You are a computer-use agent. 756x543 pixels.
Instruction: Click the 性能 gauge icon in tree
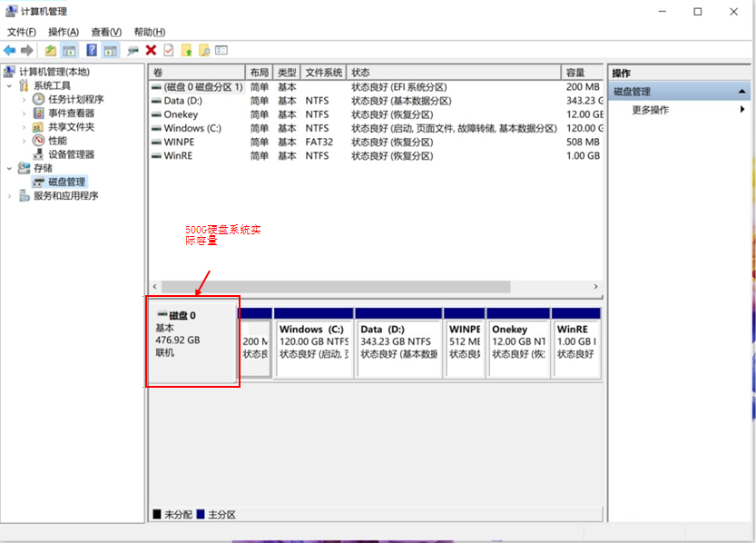click(39, 141)
